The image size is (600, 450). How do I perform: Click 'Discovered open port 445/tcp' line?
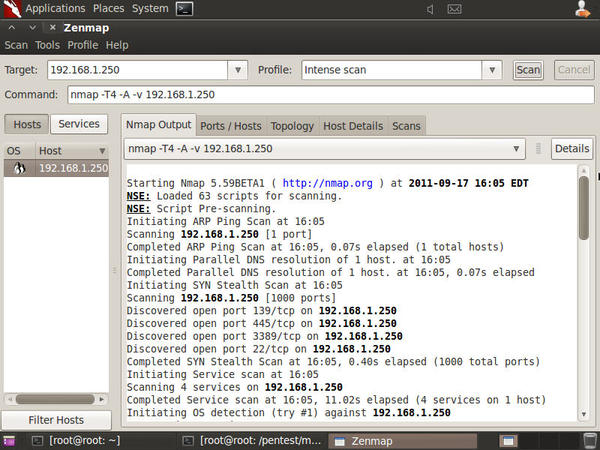coord(261,323)
